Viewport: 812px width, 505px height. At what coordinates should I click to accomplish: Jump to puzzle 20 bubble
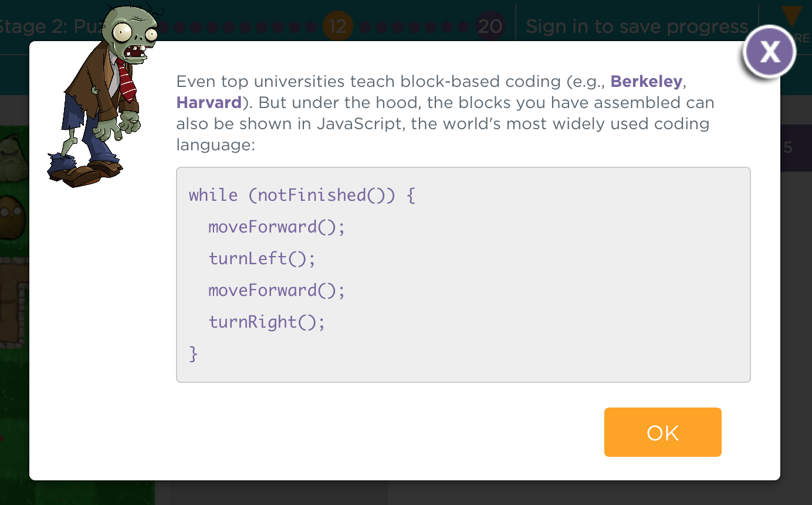point(490,26)
